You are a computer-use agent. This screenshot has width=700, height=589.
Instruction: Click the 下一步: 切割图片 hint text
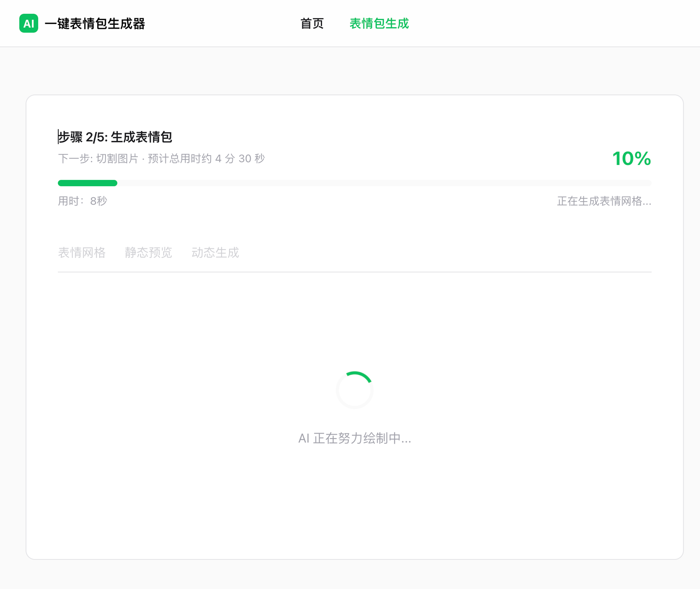point(98,159)
